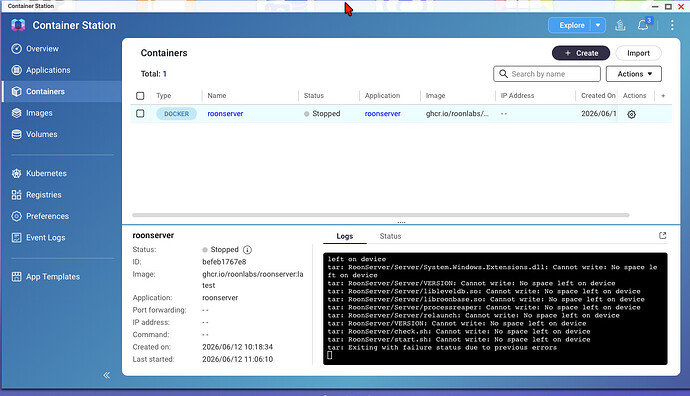Click the Image column header
Image resolution: width=690 pixels, height=396 pixels.
click(435, 95)
